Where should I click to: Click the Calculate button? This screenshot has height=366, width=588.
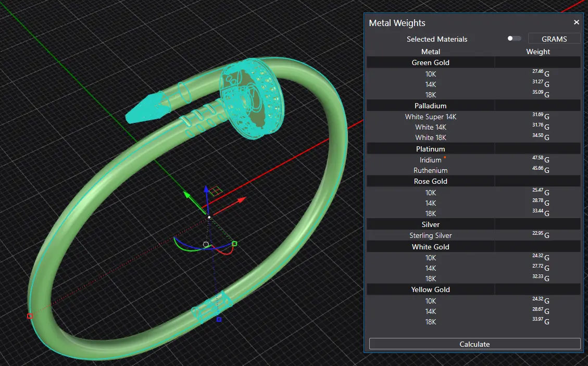click(474, 344)
